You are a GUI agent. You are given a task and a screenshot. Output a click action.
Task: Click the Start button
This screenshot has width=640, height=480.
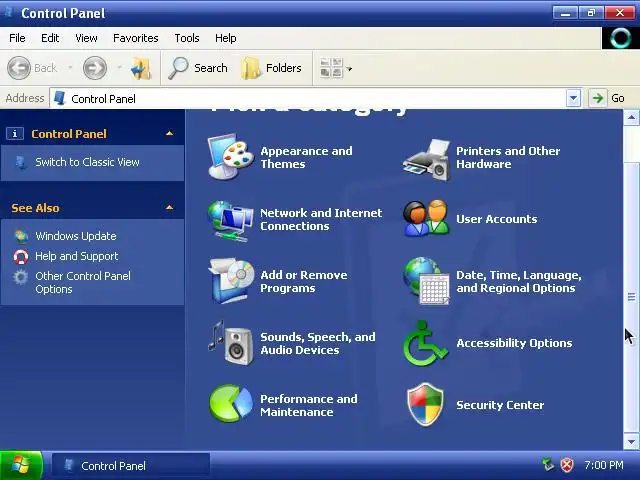point(21,465)
